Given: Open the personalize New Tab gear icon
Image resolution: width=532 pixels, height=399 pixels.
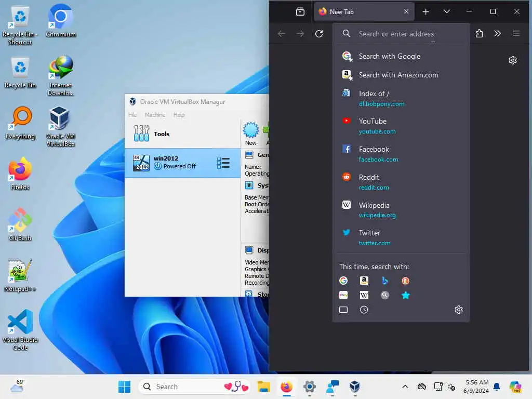Looking at the screenshot, I should click(x=513, y=60).
